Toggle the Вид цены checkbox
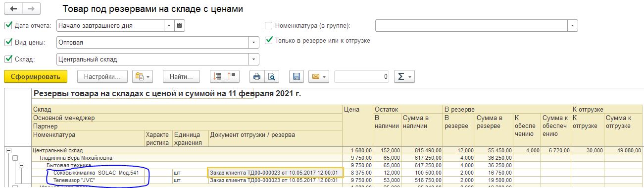Viewport: 644px width, 188px height. pyautogui.click(x=8, y=42)
